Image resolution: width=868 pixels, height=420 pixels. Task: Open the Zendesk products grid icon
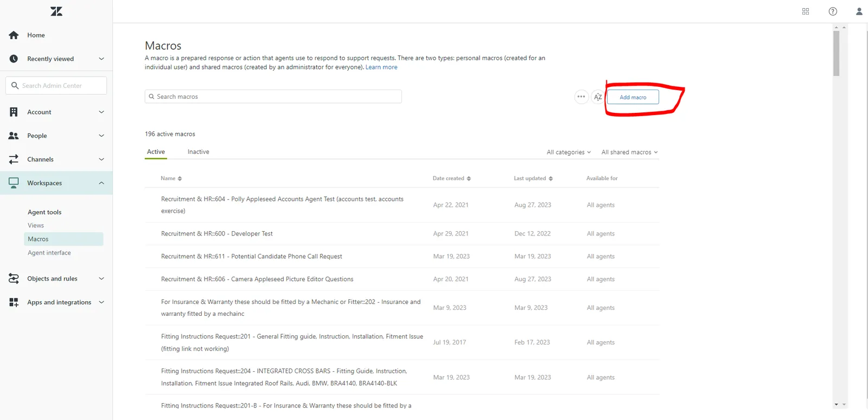point(806,11)
